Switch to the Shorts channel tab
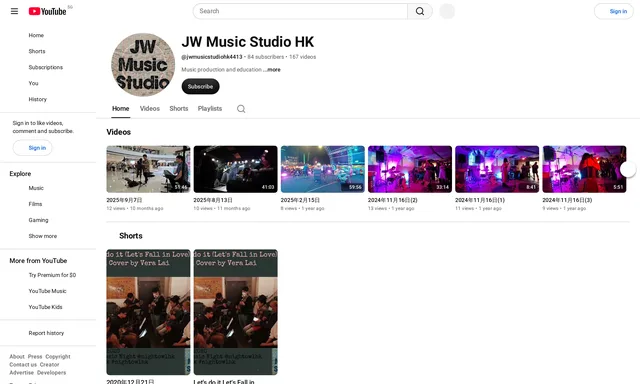Viewport: 640px width, 384px height. (179, 109)
